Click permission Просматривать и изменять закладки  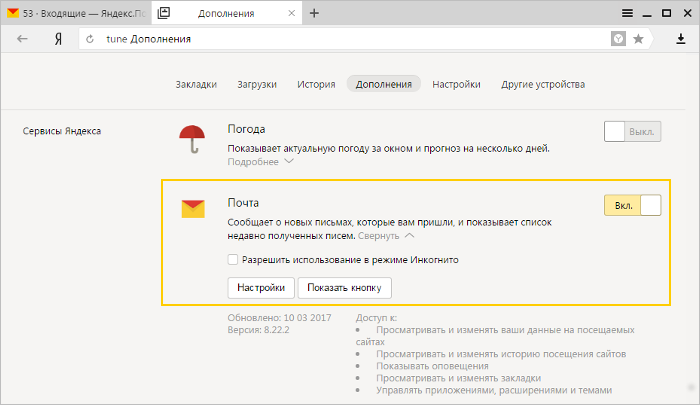coord(458,378)
